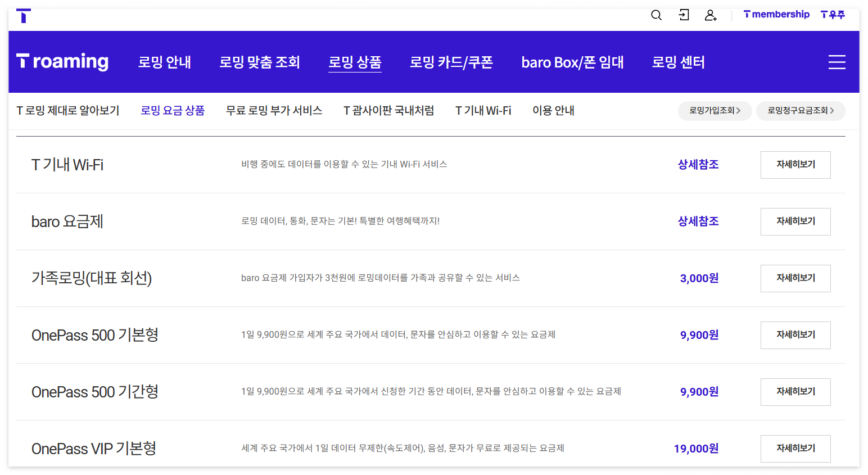
Task: Open 로밍 센터 menu
Action: pyautogui.click(x=679, y=62)
